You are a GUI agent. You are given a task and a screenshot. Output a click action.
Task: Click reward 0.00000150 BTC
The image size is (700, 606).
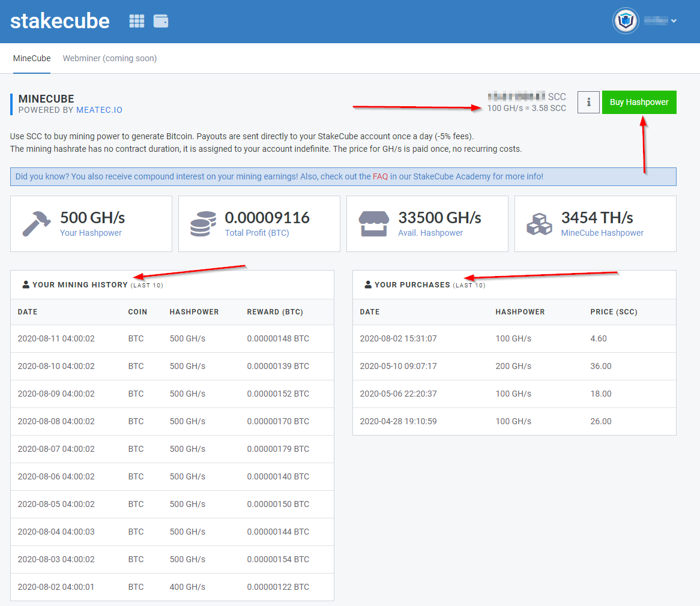click(278, 505)
